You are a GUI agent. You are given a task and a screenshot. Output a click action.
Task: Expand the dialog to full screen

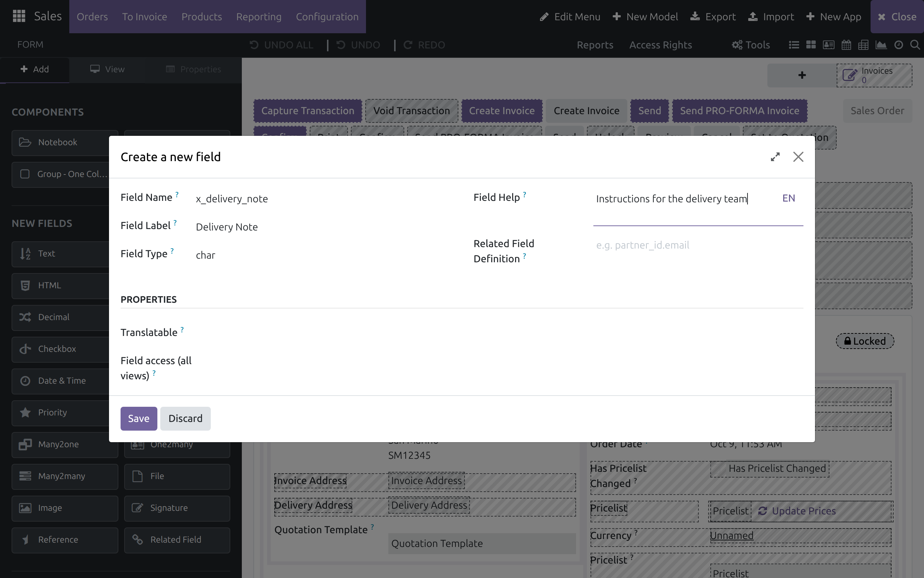click(x=775, y=157)
